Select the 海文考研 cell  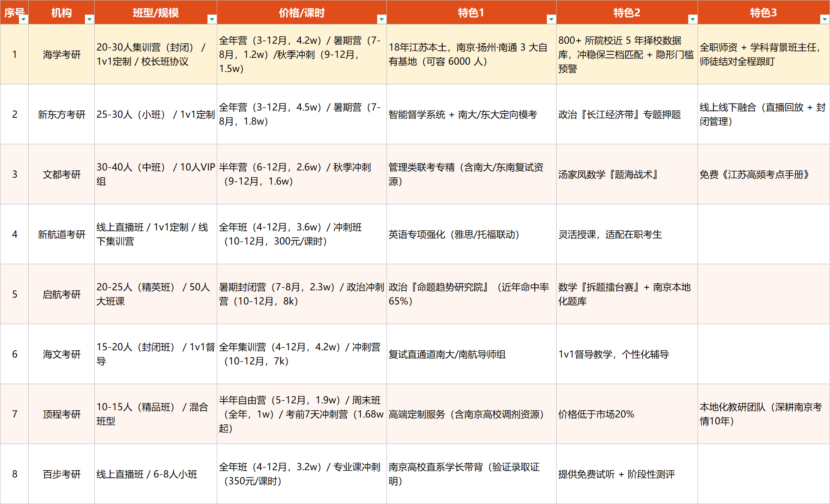(62, 354)
